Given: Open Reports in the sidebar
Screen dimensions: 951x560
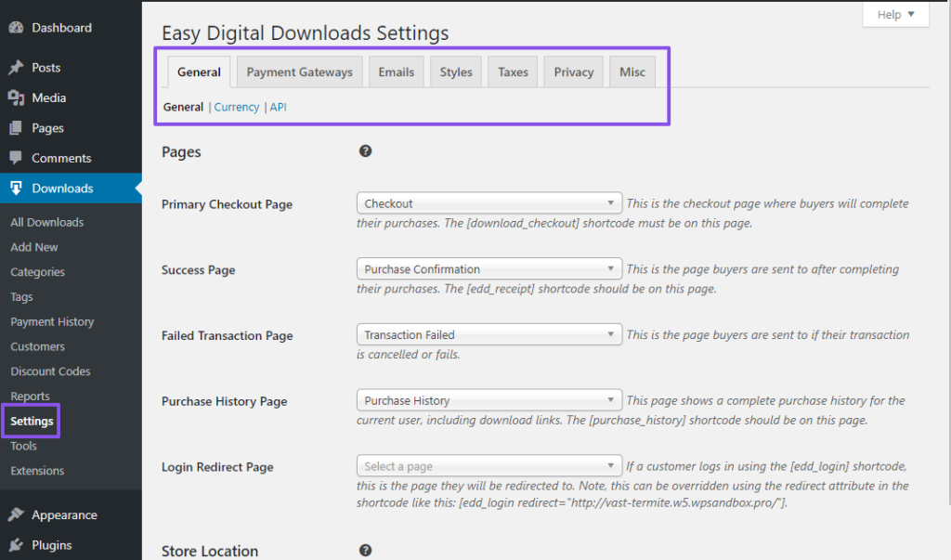Looking at the screenshot, I should [30, 397].
